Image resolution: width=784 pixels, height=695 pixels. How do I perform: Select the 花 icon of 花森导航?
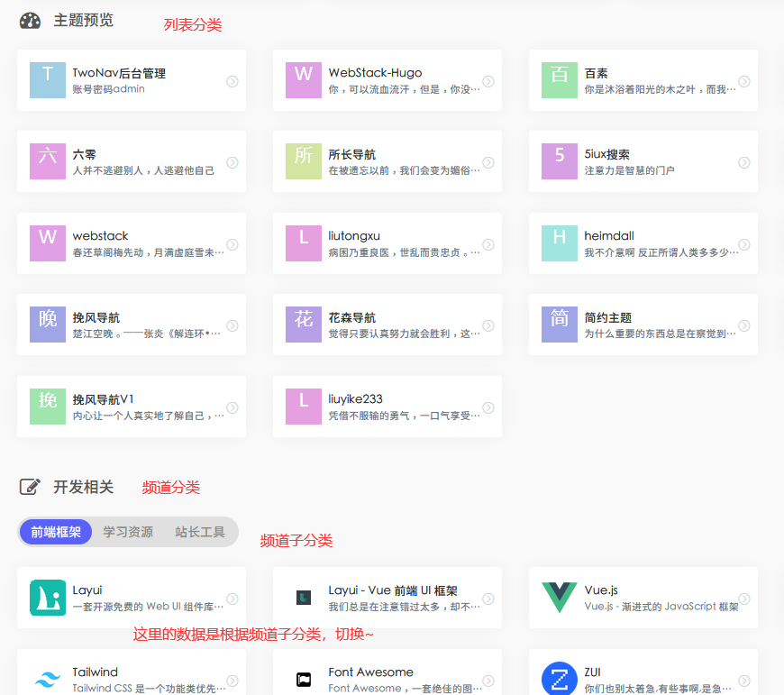(304, 324)
